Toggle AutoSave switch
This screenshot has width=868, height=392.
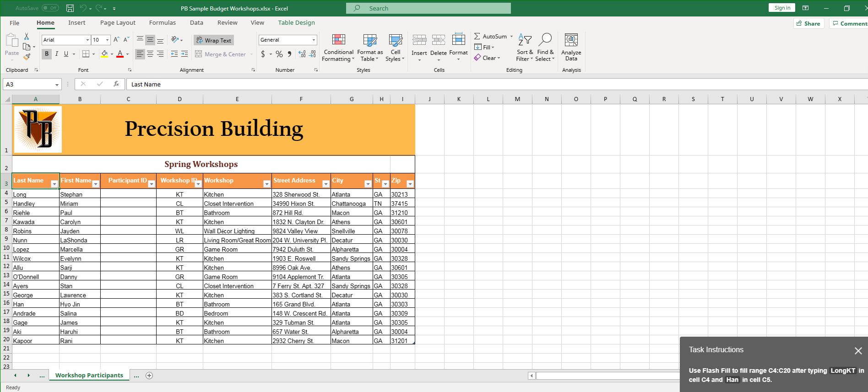50,8
